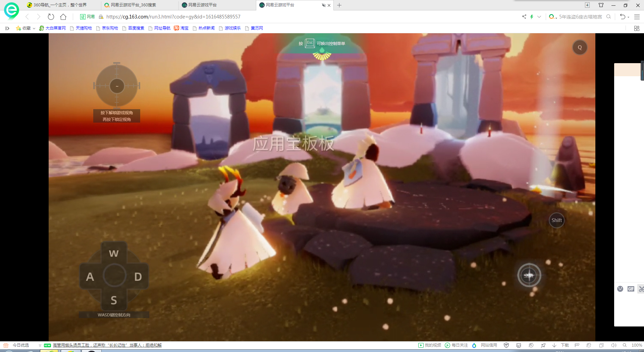Open the browser main menu
This screenshot has height=352, width=644.
pos(637,17)
